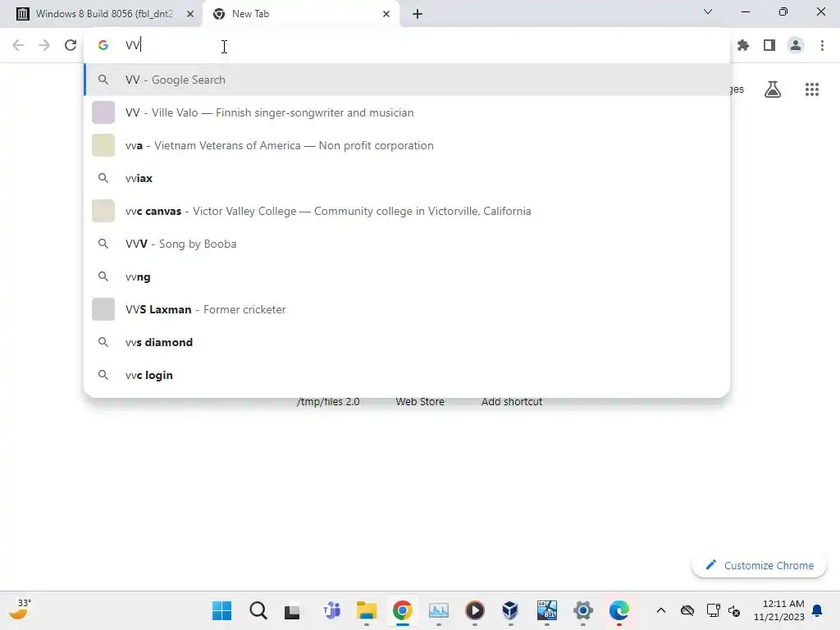
Task: Select 'VV - Google Search' suggestion
Action: (407, 80)
